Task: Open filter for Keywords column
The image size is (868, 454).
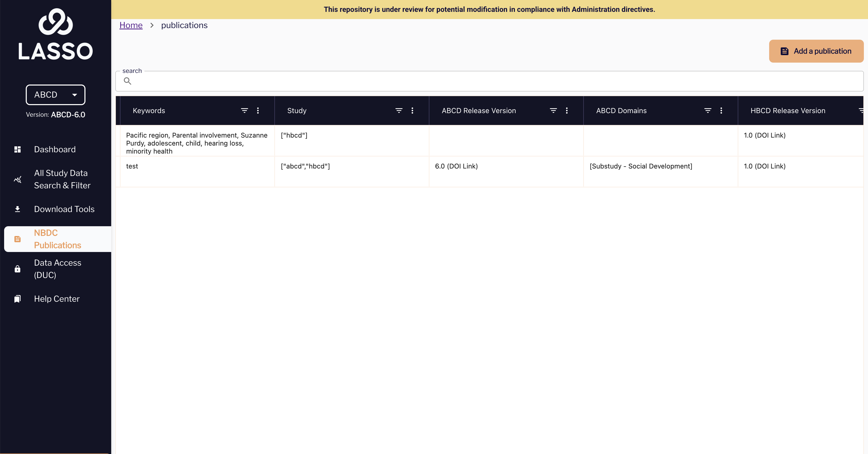Action: point(245,111)
